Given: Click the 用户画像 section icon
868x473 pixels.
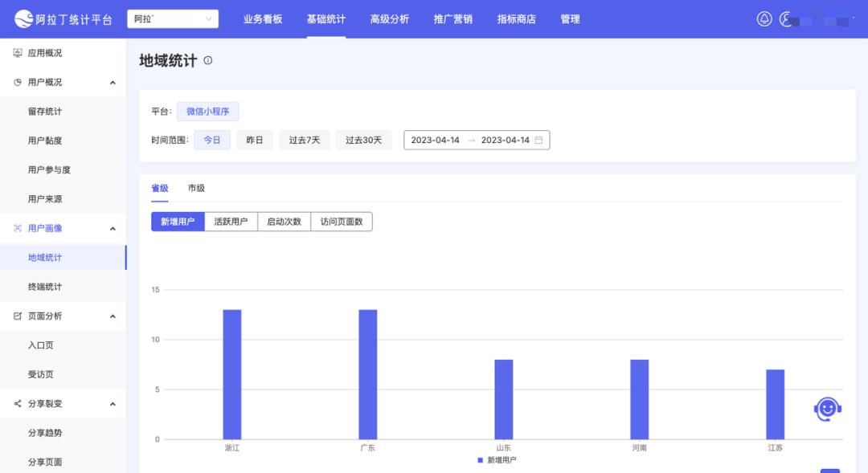Looking at the screenshot, I should (x=17, y=227).
